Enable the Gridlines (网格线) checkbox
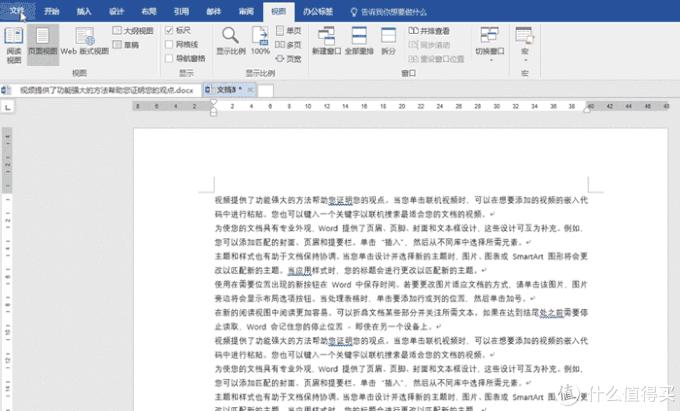The width and height of the screenshot is (680, 411). click(x=169, y=44)
